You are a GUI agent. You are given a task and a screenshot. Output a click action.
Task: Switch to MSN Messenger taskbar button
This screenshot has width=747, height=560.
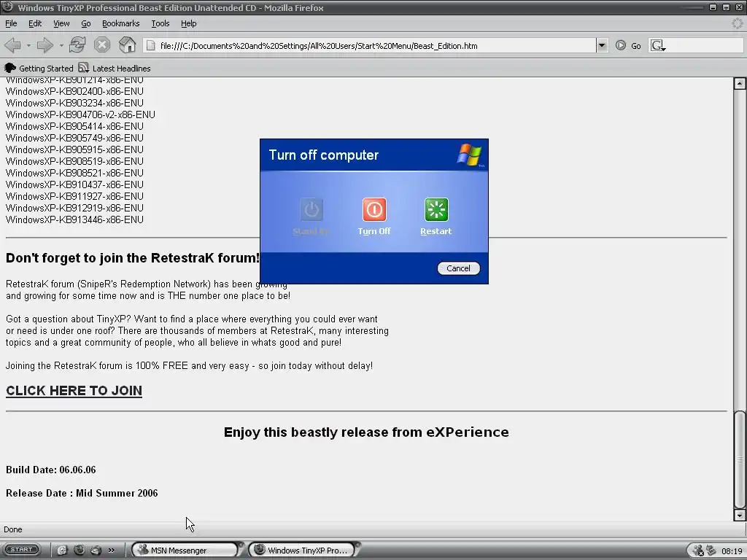(186, 550)
